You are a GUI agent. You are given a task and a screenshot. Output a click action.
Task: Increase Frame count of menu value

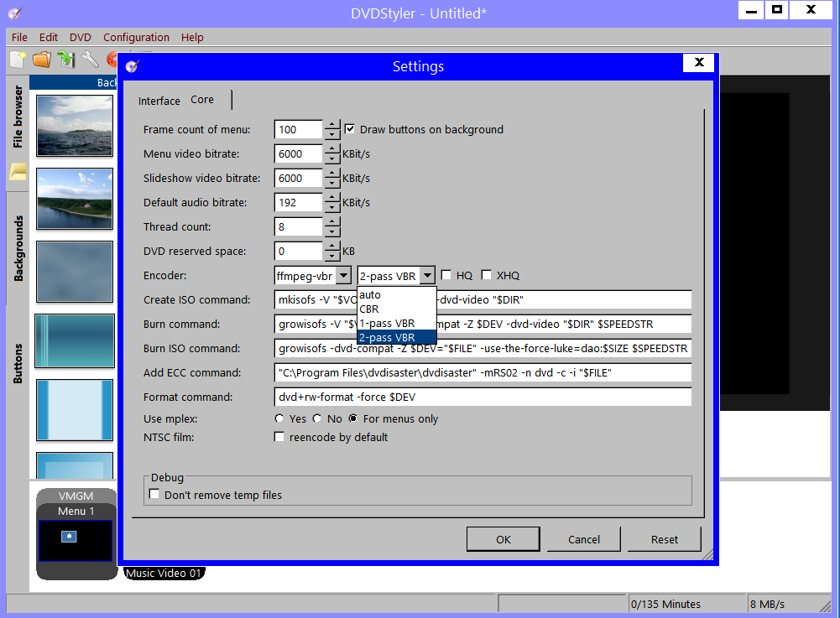click(332, 124)
